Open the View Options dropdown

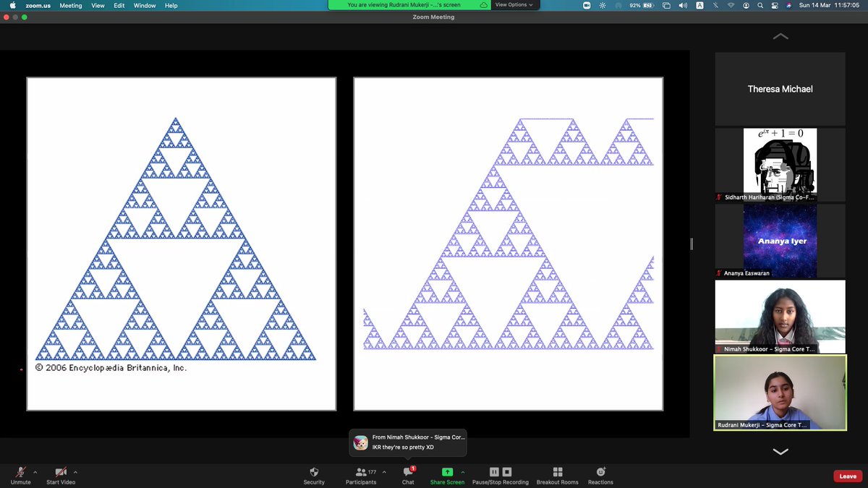[514, 5]
